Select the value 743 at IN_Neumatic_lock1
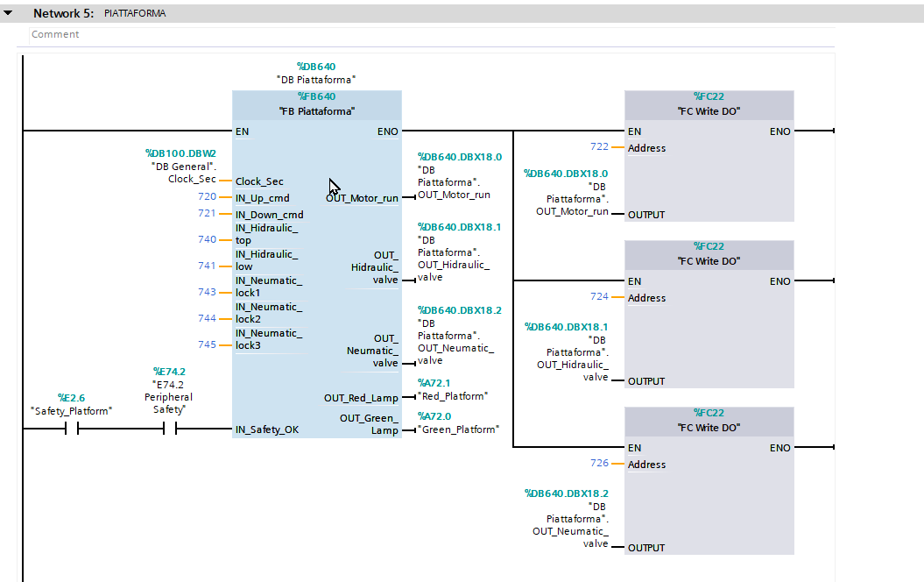924x582 pixels. 208,292
